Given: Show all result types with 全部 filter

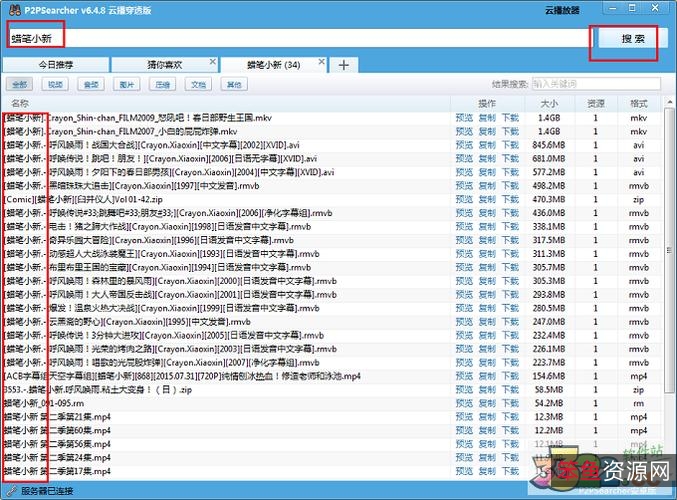Looking at the screenshot, I should click(x=19, y=84).
